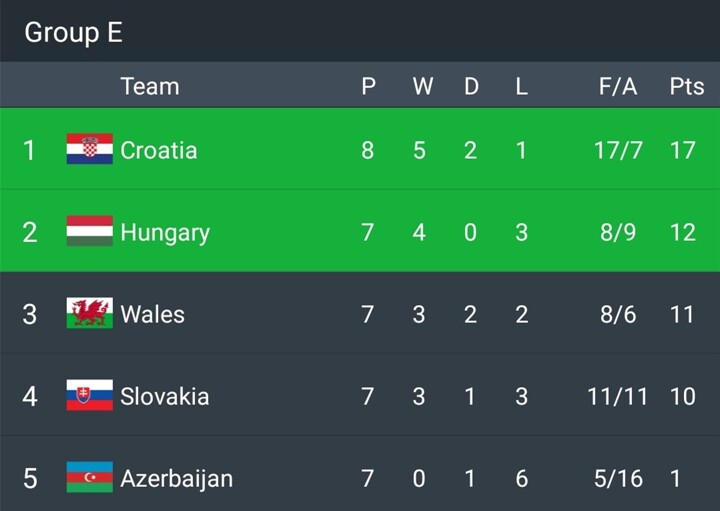This screenshot has width=720, height=511.
Task: Click the Slovakia flag icon
Action: [x=89, y=396]
